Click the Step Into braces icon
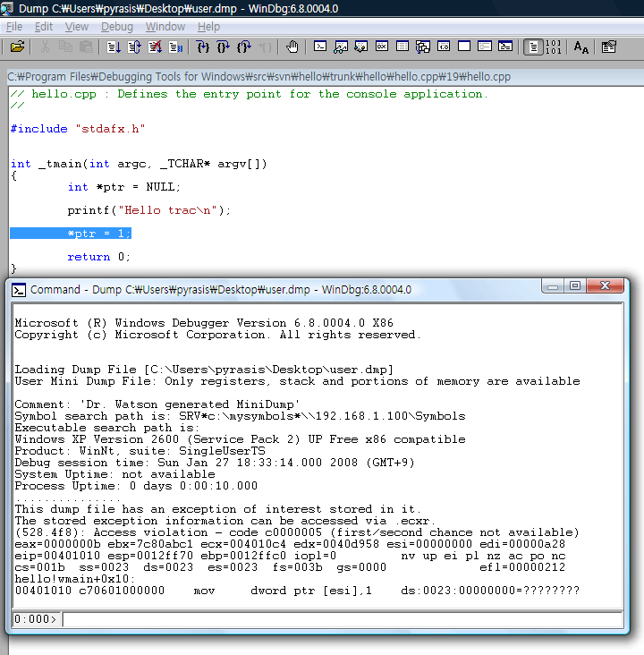This screenshot has width=644, height=655. coord(203,47)
